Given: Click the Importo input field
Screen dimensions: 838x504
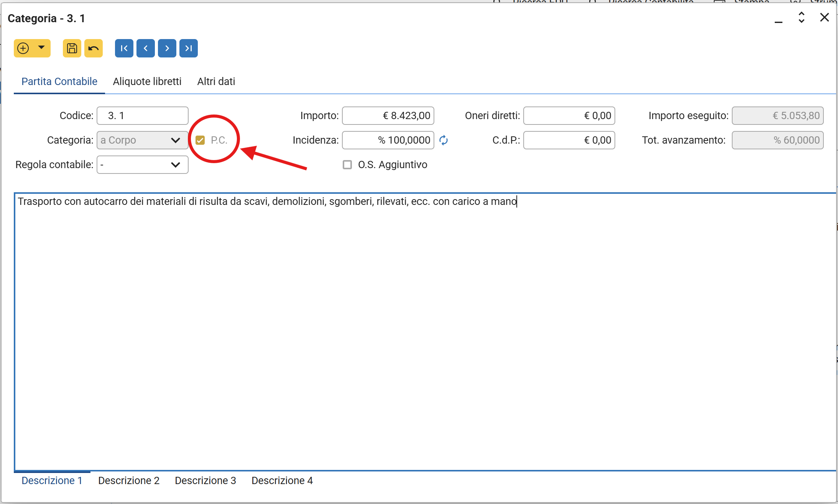Looking at the screenshot, I should coord(388,116).
